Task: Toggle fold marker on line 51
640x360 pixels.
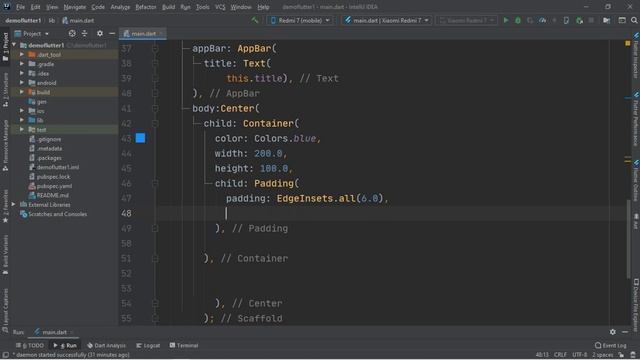Action: pyautogui.click(x=155, y=258)
